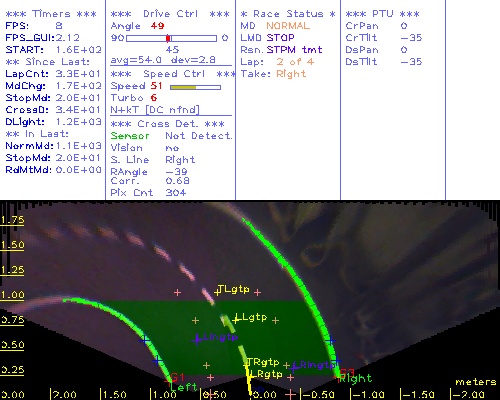Click the green Right lane label
500x400 pixels.
pos(355,379)
